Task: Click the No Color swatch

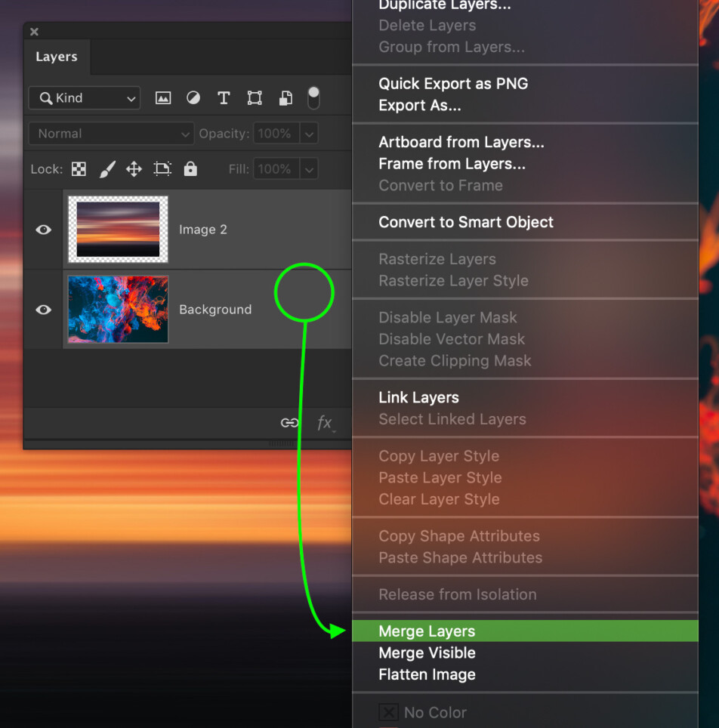Action: click(388, 712)
